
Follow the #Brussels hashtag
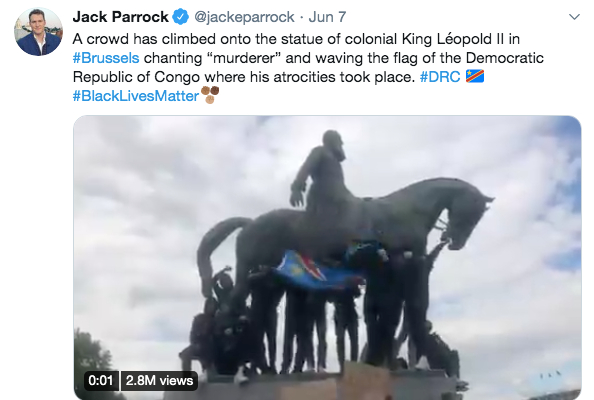point(106,58)
